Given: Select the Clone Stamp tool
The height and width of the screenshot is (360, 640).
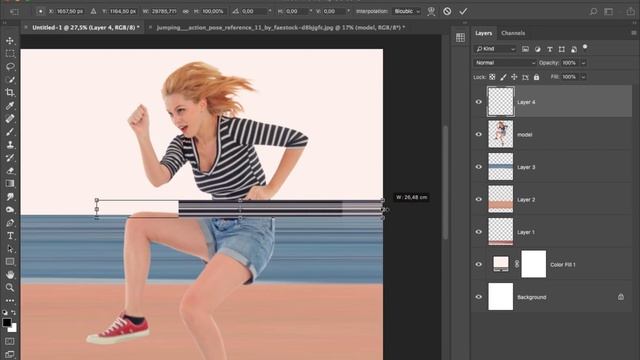Looking at the screenshot, I should click(10, 145).
